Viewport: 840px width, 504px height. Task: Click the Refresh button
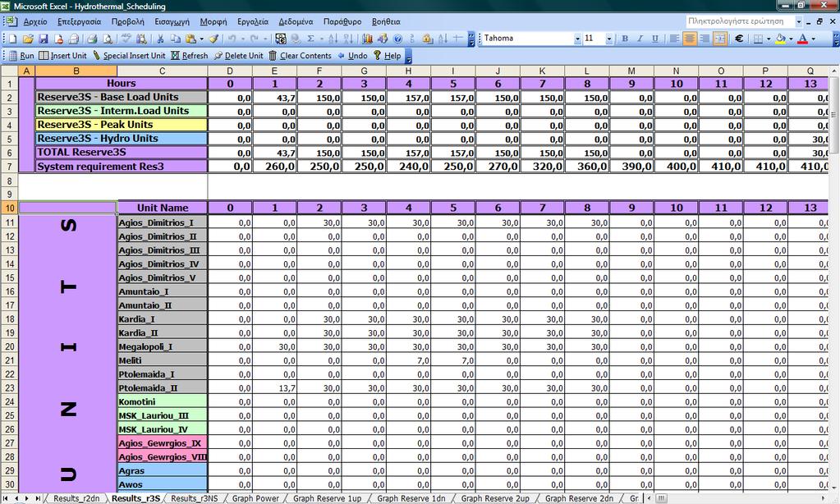tap(189, 56)
